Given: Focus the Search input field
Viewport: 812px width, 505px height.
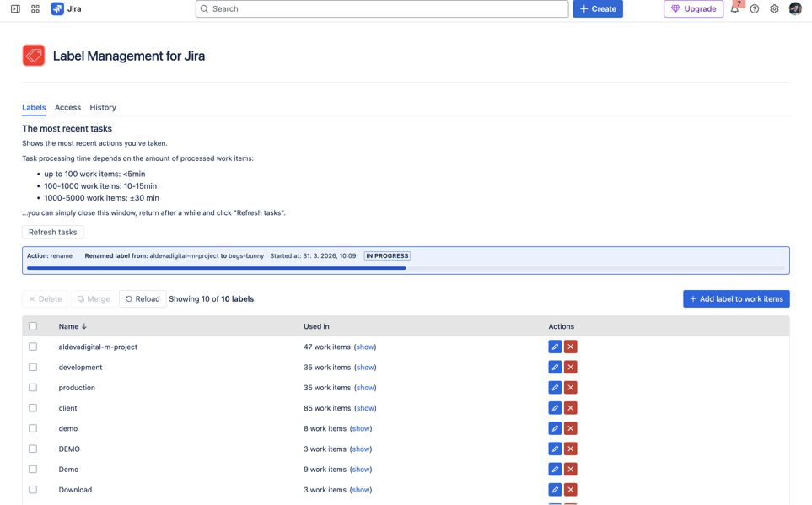Looking at the screenshot, I should coord(382,9).
